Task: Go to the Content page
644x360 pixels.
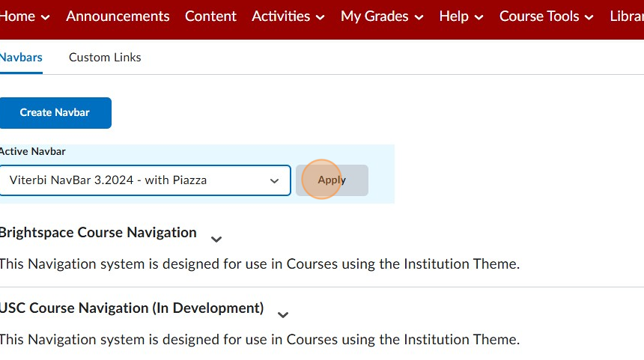Action: coord(210,16)
